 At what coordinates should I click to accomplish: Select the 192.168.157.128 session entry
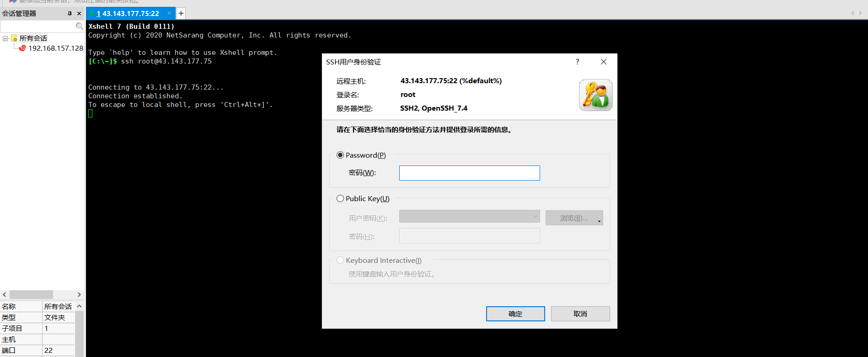[x=55, y=48]
